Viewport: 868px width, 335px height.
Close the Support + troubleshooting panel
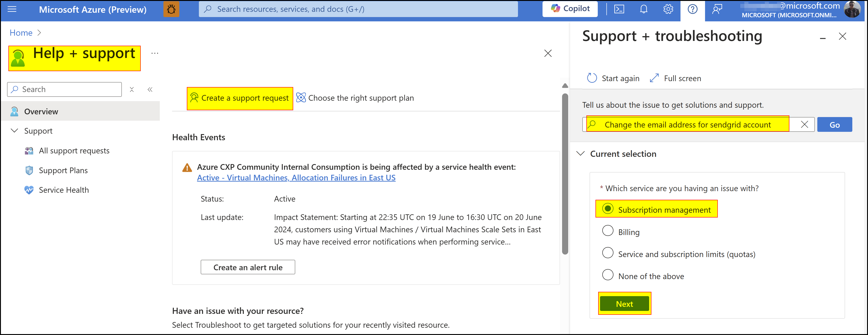(842, 36)
